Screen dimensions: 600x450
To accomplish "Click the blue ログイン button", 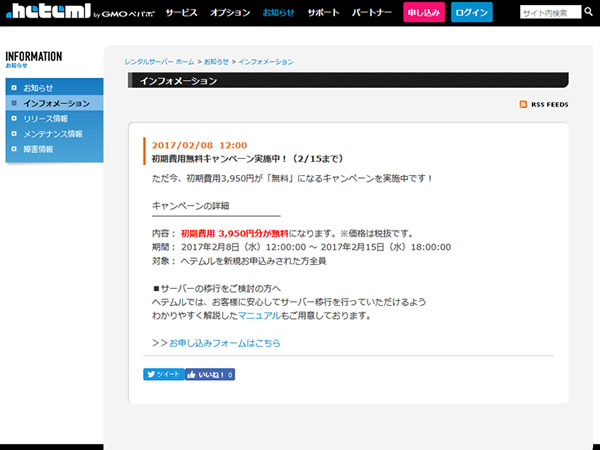I will click(471, 12).
